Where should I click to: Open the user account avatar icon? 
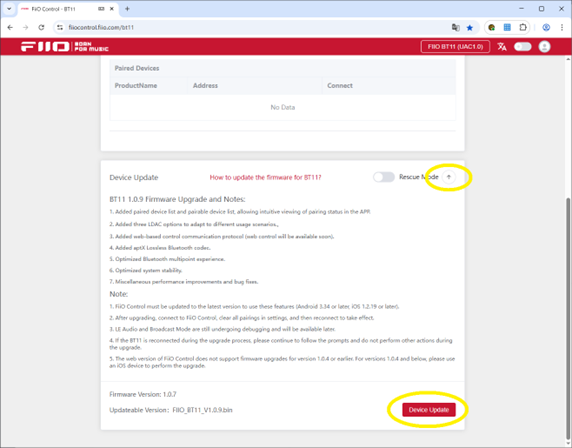pos(544,47)
